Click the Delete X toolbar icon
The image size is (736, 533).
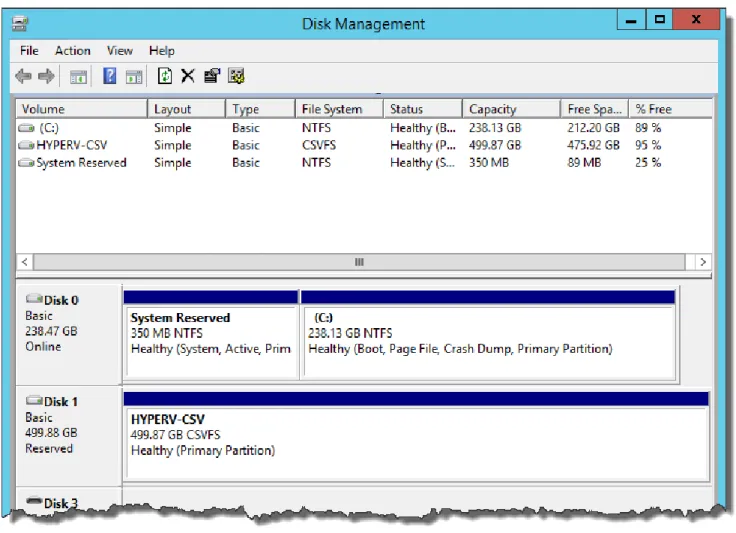pyautogui.click(x=188, y=76)
